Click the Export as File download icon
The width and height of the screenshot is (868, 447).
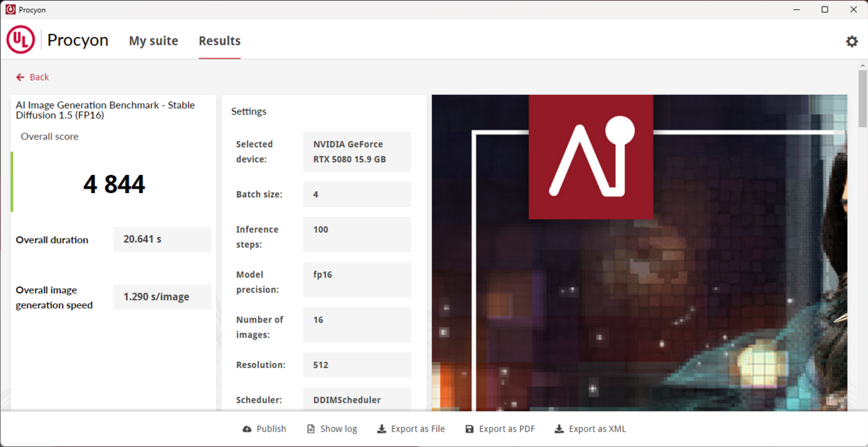tap(381, 429)
